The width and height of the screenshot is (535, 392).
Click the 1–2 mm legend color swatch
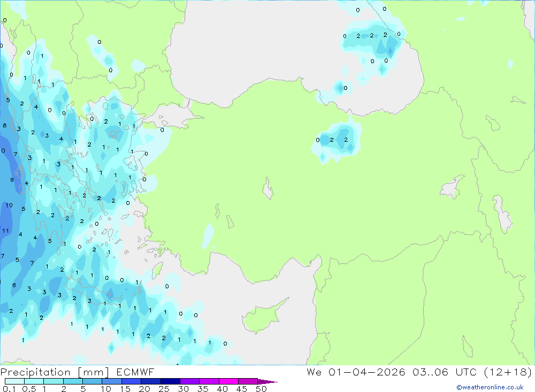(53, 381)
